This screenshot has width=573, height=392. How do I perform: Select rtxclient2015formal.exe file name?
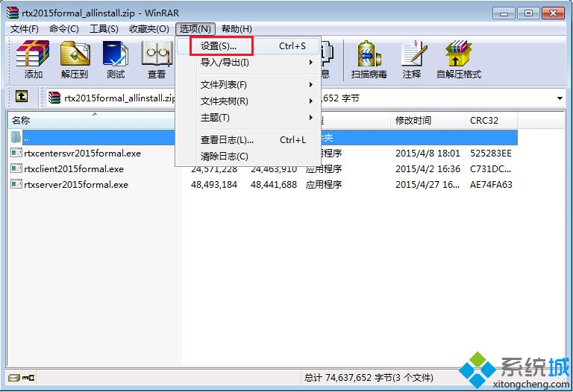click(x=74, y=168)
